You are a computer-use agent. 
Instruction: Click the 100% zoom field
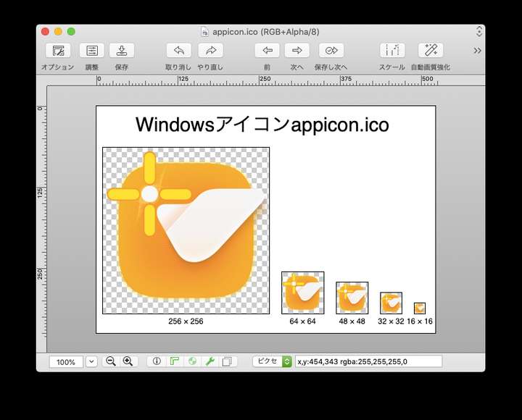66,362
